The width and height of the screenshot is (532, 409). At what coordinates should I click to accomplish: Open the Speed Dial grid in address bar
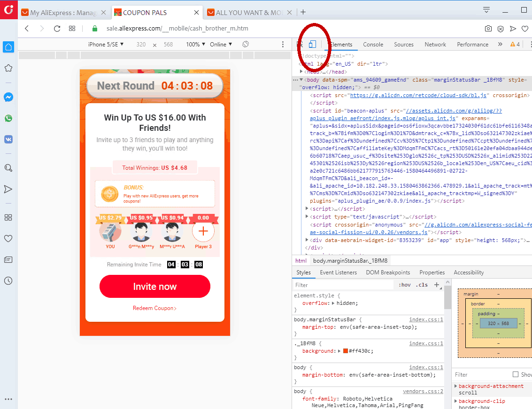tap(72, 29)
